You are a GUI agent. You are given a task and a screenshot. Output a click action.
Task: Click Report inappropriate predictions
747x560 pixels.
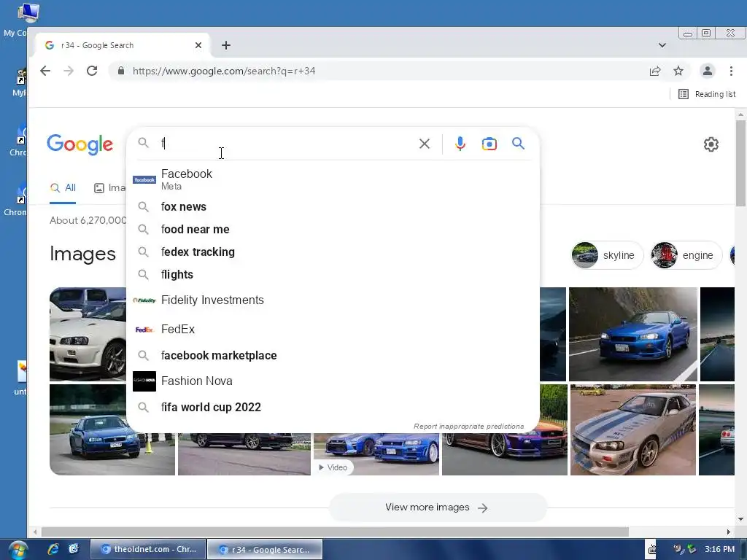point(469,426)
